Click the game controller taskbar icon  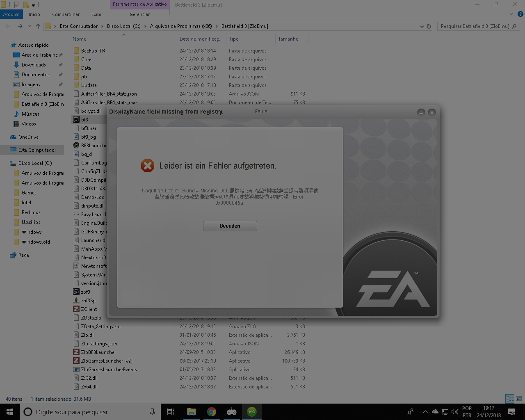pos(231,412)
